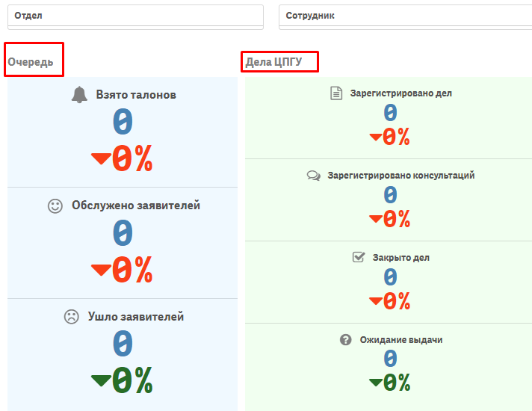
Task: Click the red down arrow under Закрыто дел
Action: [376, 301]
